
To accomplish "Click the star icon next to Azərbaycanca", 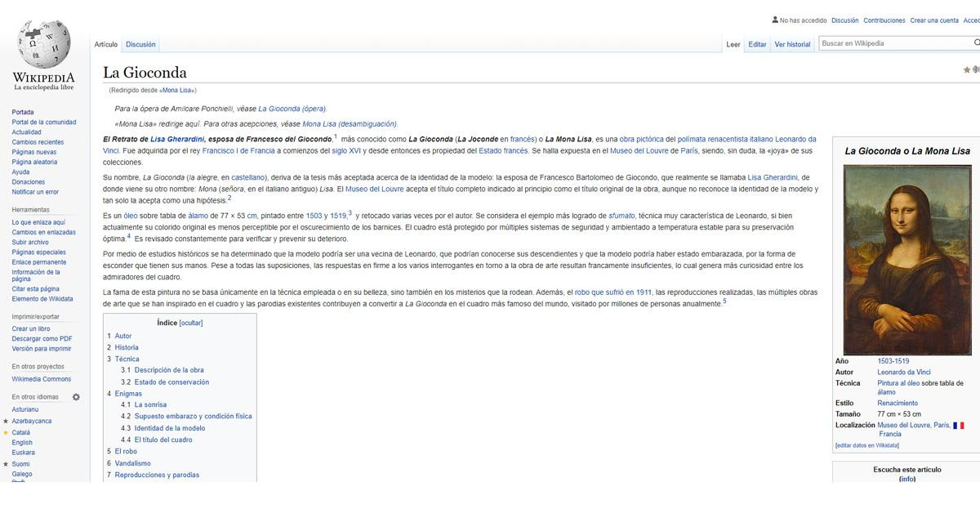I will tap(6, 421).
